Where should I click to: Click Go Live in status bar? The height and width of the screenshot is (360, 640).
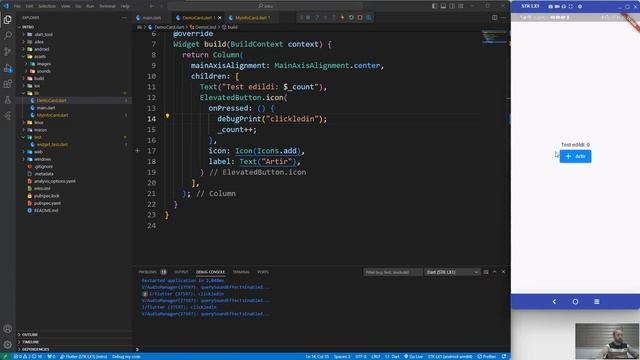click(414, 357)
